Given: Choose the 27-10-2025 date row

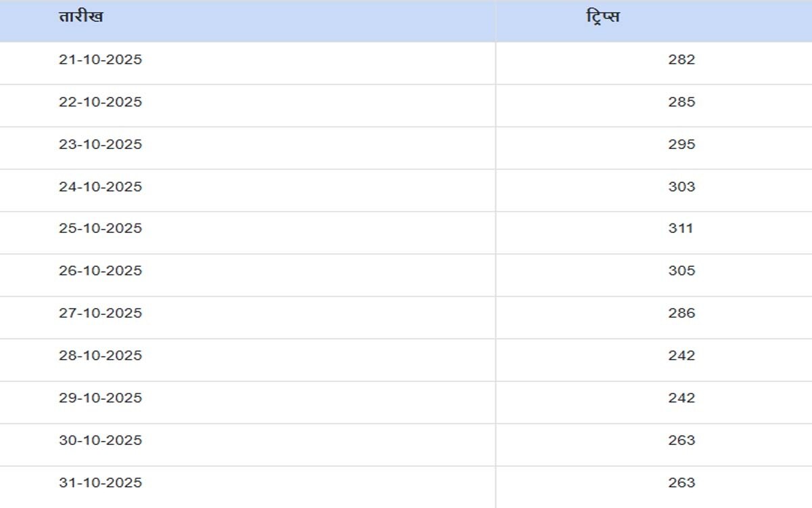Looking at the screenshot, I should click(x=100, y=313).
